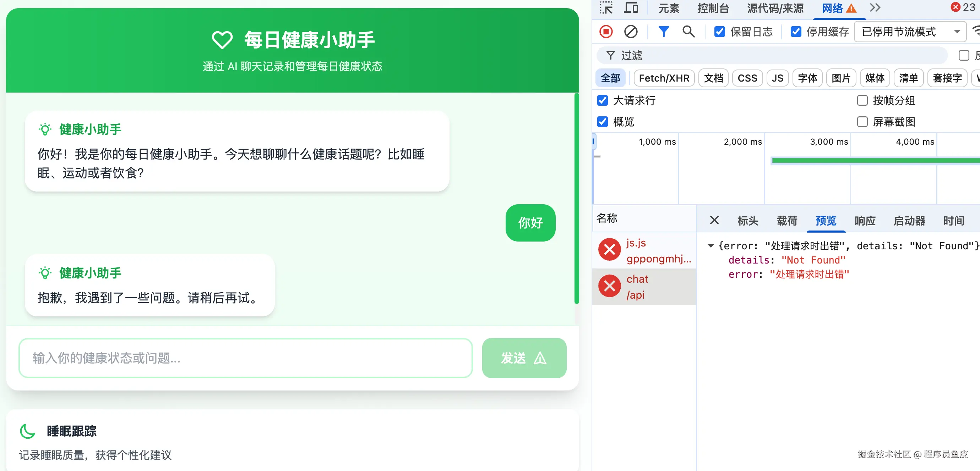
Task: Filter requests by Fetch/XHR
Action: pos(664,78)
